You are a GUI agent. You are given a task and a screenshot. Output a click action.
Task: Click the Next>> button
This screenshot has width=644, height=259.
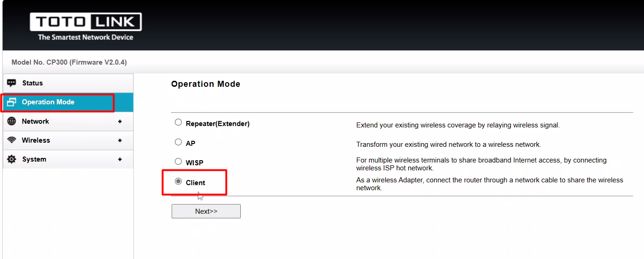[x=206, y=211]
